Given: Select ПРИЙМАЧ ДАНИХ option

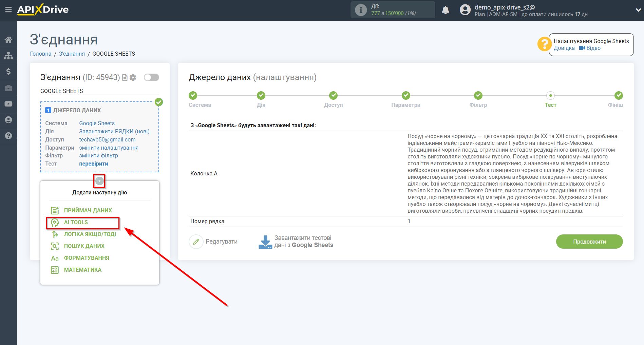Looking at the screenshot, I should (88, 210).
